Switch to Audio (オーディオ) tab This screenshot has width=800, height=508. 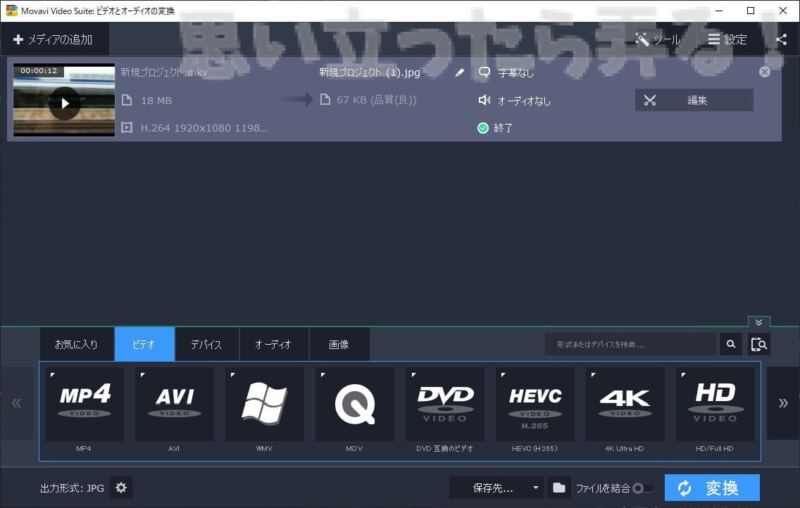[x=273, y=344]
